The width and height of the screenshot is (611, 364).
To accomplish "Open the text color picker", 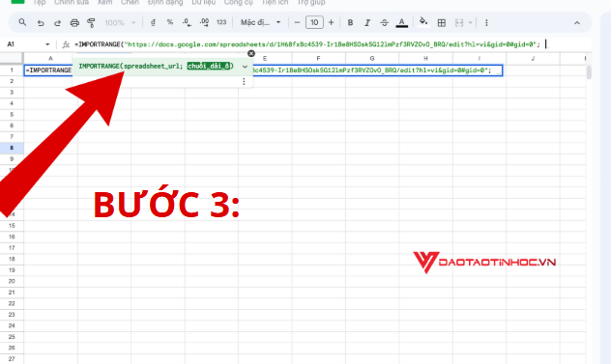I will [402, 22].
